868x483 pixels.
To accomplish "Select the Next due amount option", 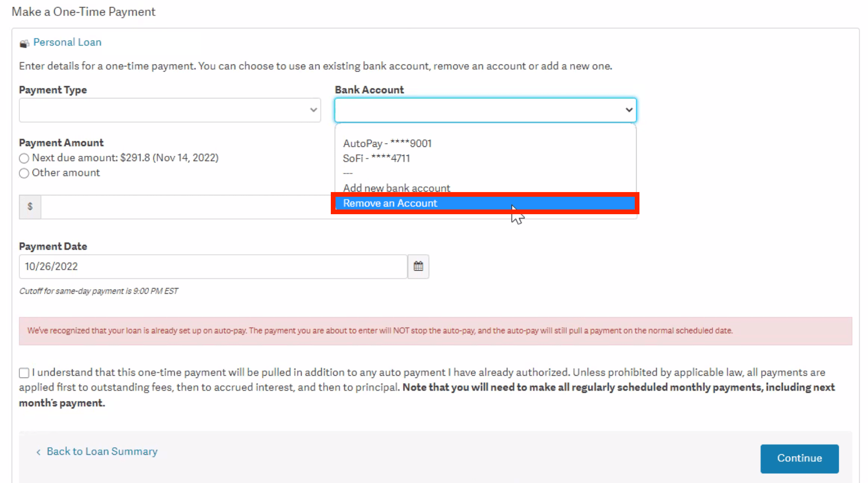I will coord(24,158).
